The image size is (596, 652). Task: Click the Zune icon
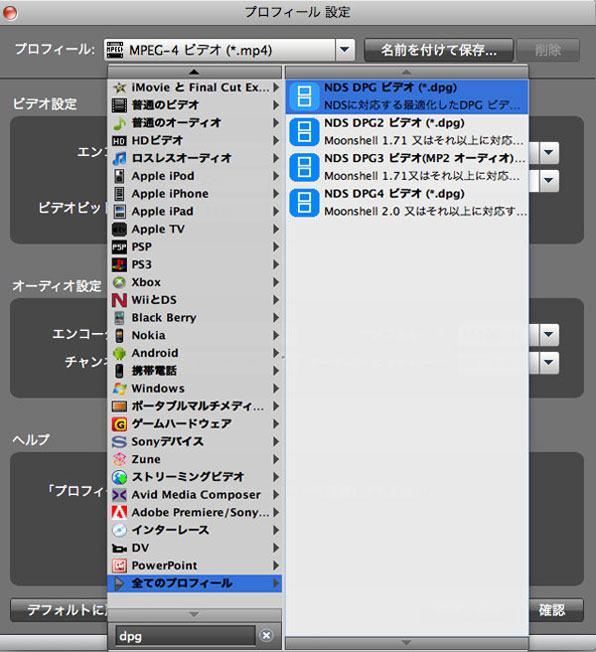pos(119,459)
